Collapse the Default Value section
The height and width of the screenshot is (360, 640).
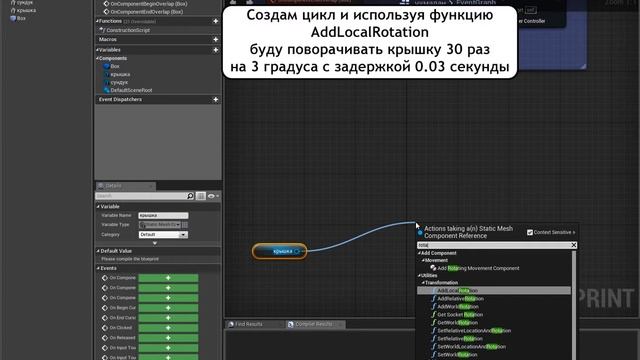98,251
